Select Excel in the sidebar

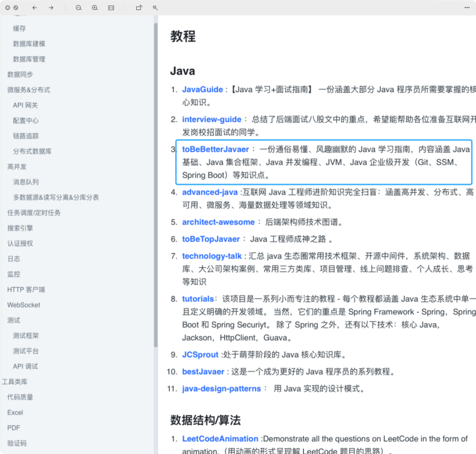pos(15,413)
